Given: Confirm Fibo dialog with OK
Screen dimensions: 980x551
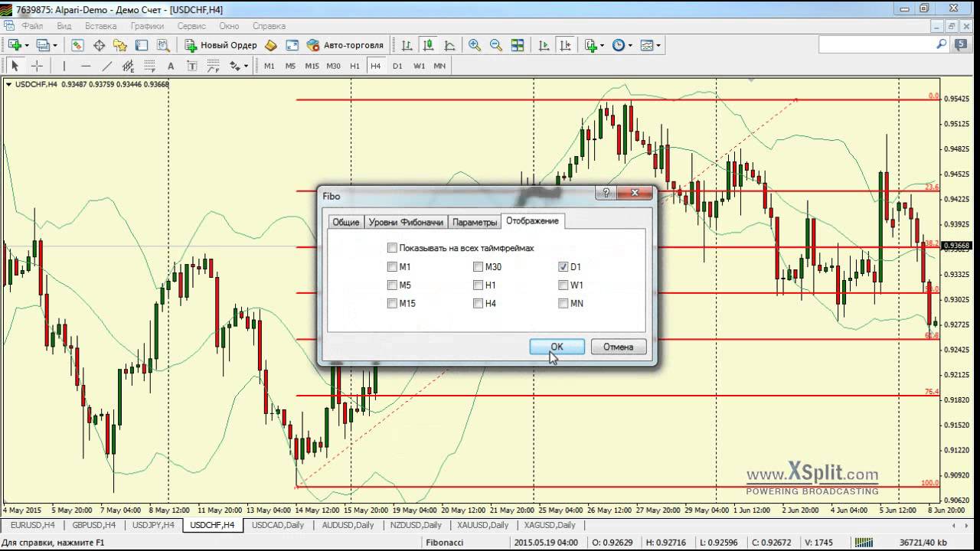Looking at the screenshot, I should coord(557,347).
